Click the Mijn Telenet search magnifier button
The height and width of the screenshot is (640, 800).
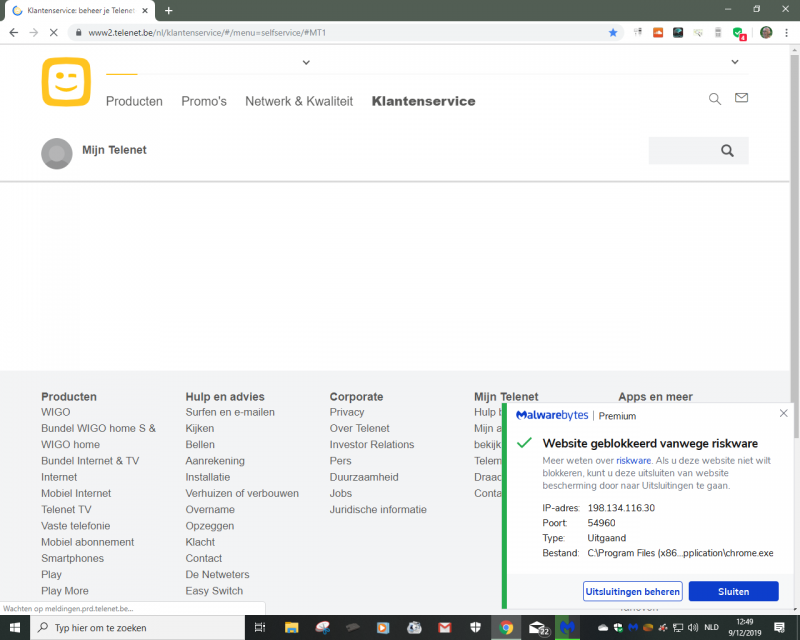pos(727,151)
